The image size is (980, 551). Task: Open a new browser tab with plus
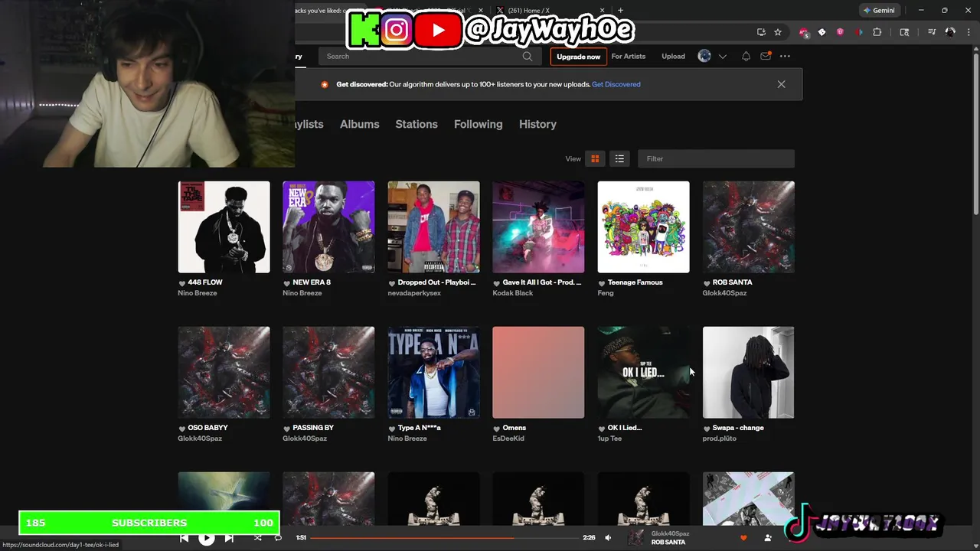tap(620, 11)
